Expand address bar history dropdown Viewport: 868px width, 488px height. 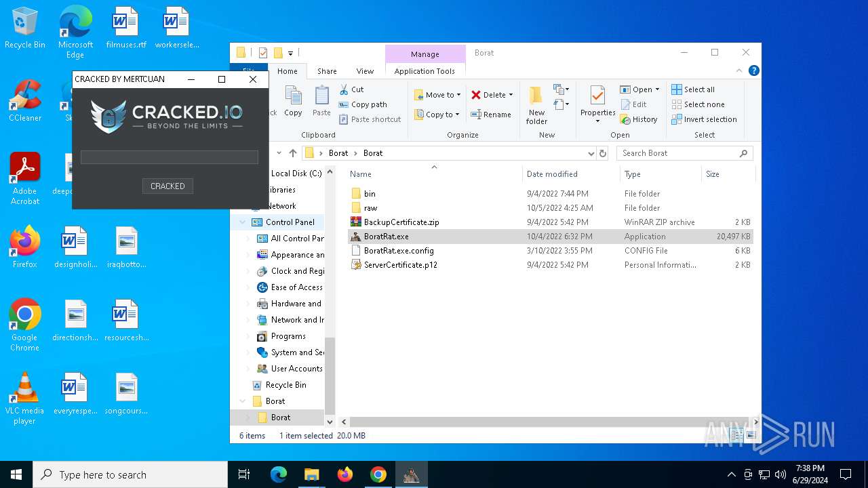click(x=591, y=153)
